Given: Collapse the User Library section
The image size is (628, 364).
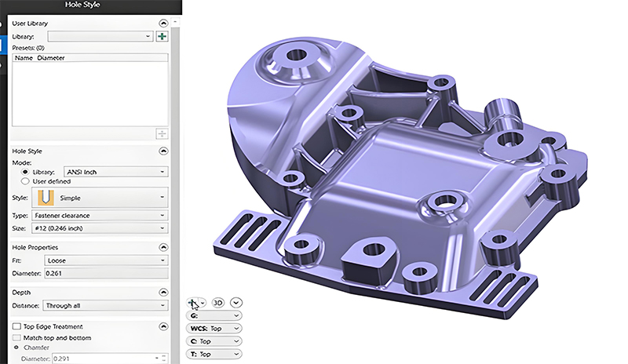Looking at the screenshot, I should 162,24.
